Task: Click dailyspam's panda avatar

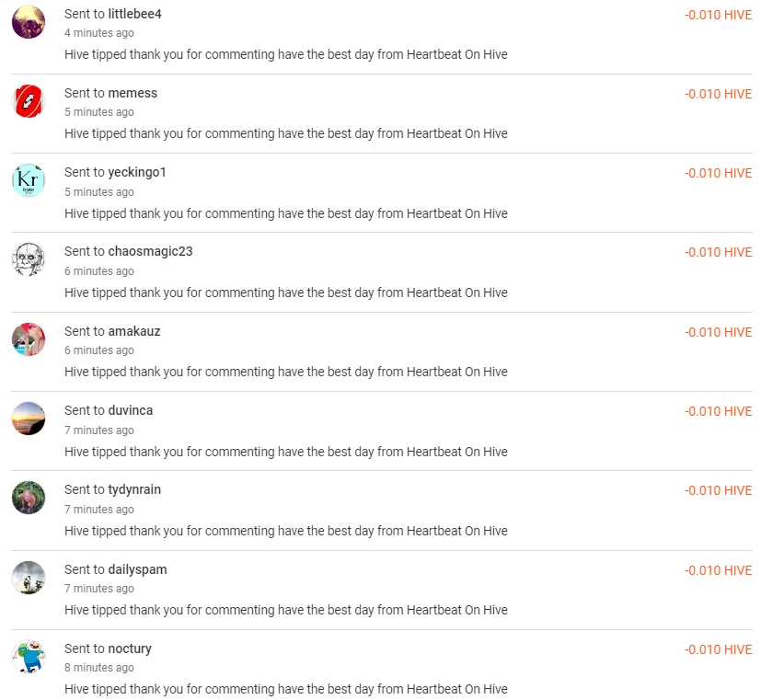Action: 29,578
